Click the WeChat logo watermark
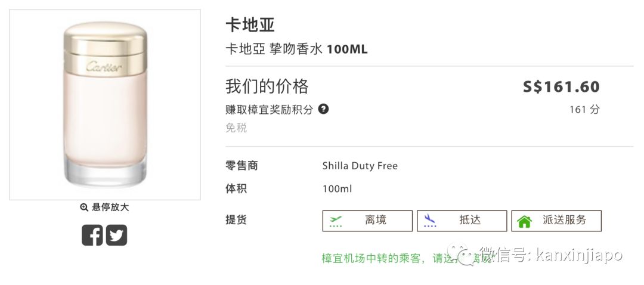 (463, 256)
